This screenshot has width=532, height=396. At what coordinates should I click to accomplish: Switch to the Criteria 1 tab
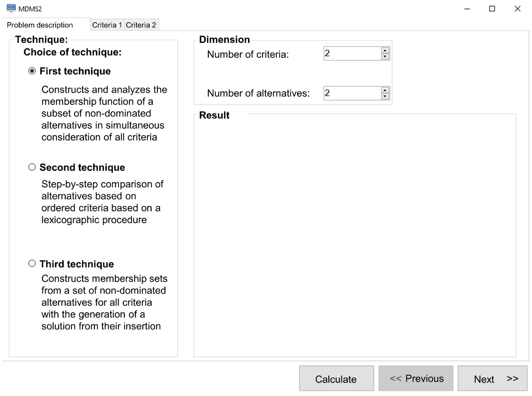pos(107,25)
